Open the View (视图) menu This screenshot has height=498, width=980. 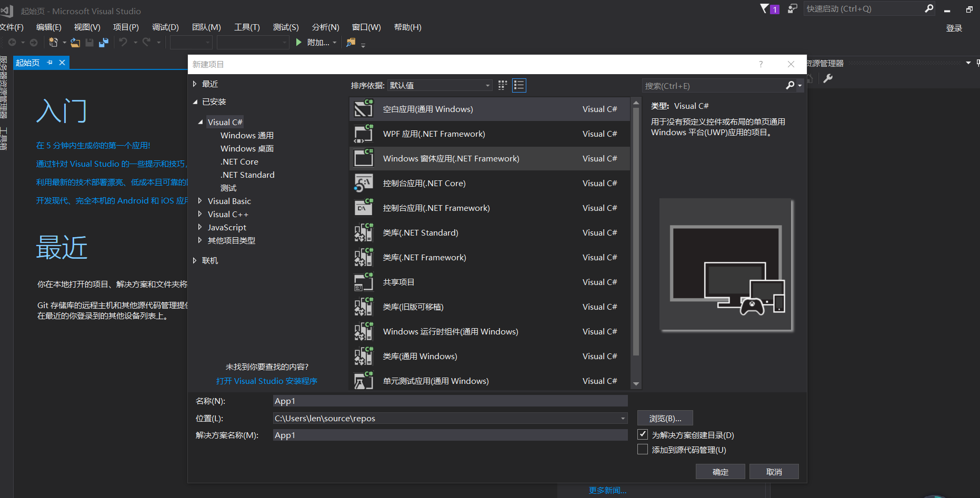point(87,27)
